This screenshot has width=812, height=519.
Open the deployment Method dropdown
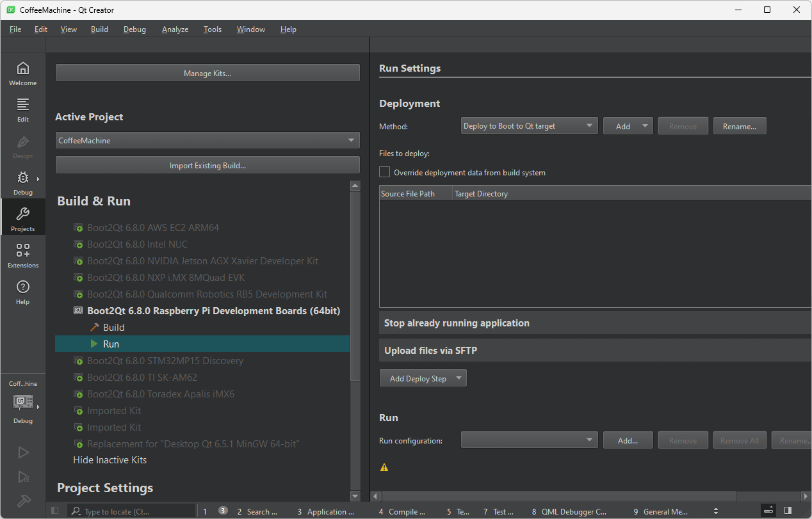pyautogui.click(x=529, y=126)
